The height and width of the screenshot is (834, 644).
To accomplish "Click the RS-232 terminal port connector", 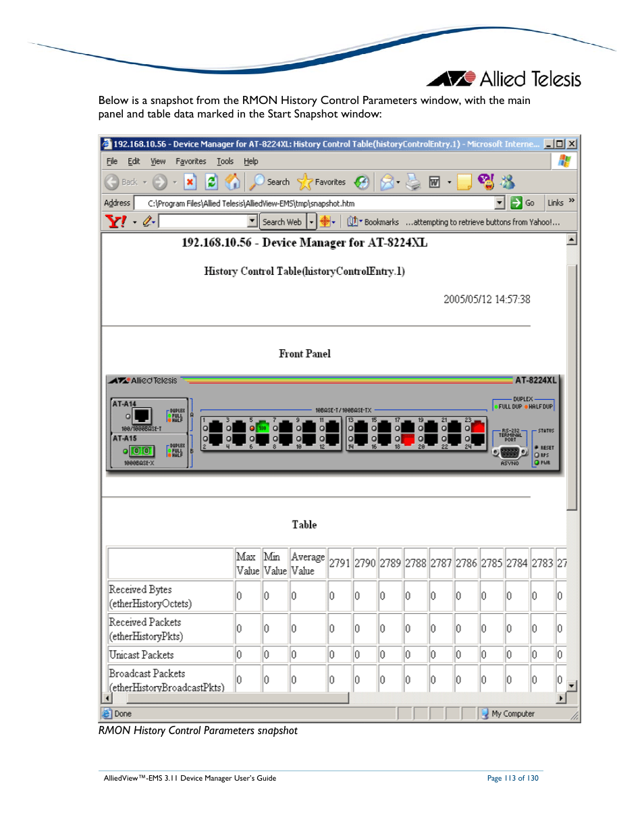I will (510, 452).
